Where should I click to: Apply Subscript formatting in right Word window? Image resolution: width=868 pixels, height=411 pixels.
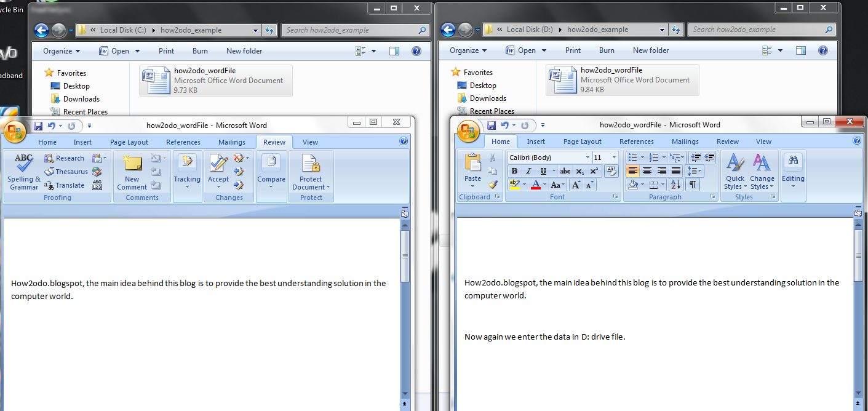579,171
